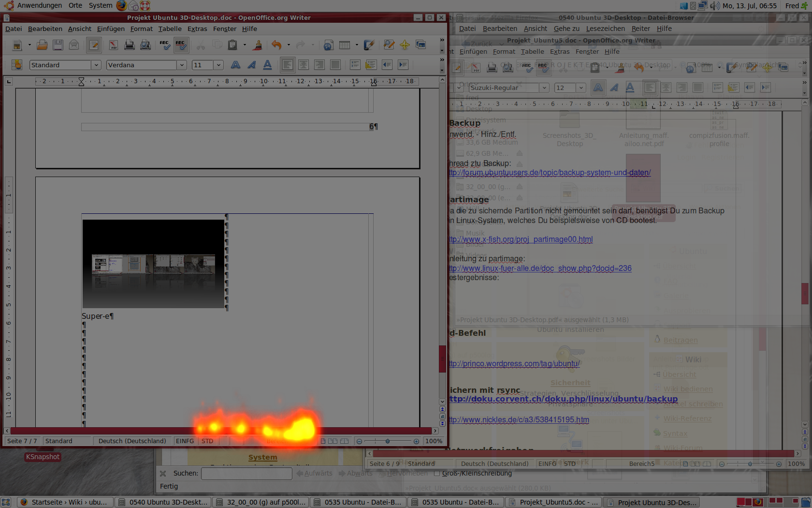The width and height of the screenshot is (812, 508).
Task: Open the Anwendungen menu in top panel
Action: [x=39, y=5]
